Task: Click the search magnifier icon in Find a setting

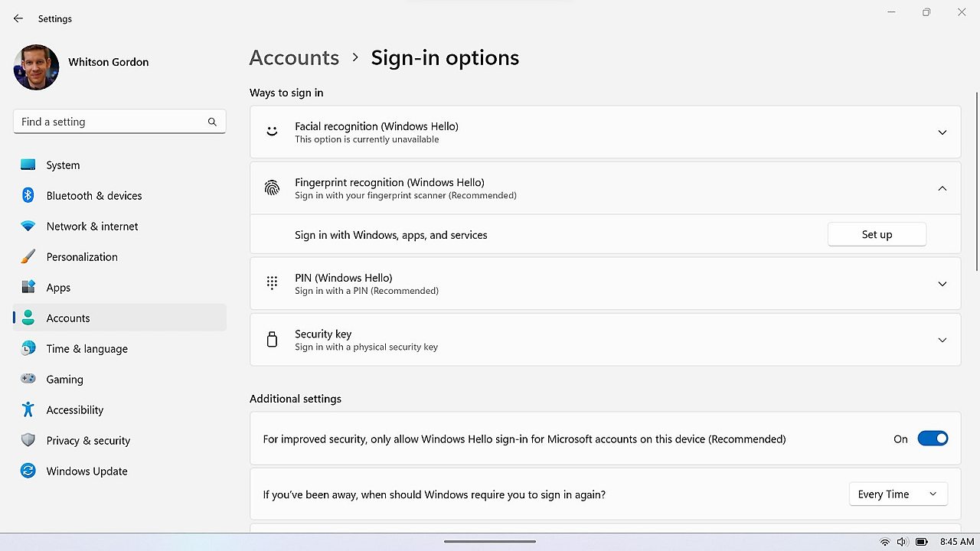Action: pyautogui.click(x=212, y=122)
